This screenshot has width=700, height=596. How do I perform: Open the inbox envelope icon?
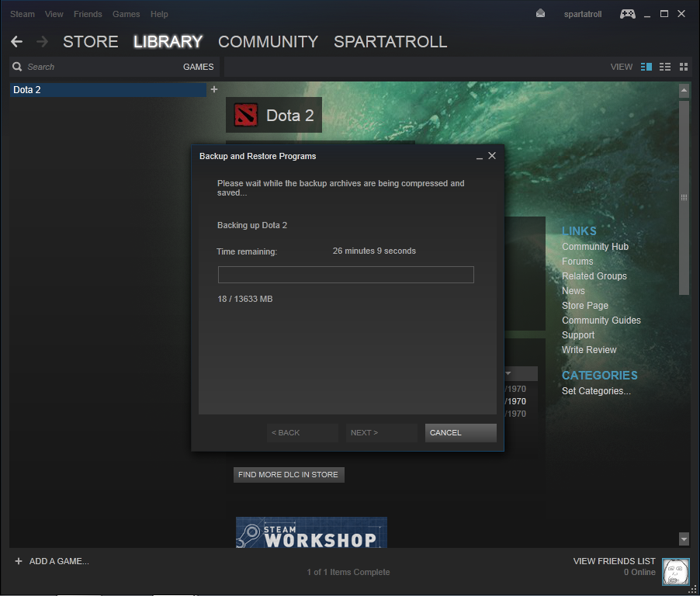click(x=540, y=13)
